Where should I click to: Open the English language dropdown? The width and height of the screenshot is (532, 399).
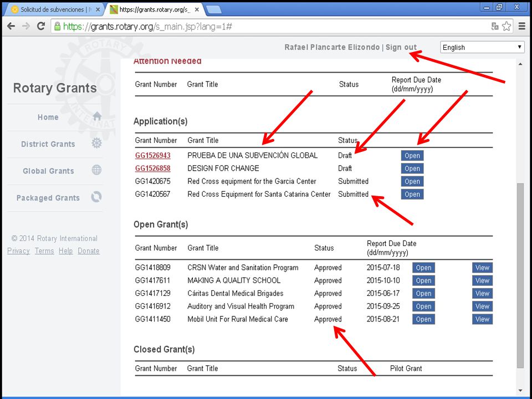coord(482,47)
